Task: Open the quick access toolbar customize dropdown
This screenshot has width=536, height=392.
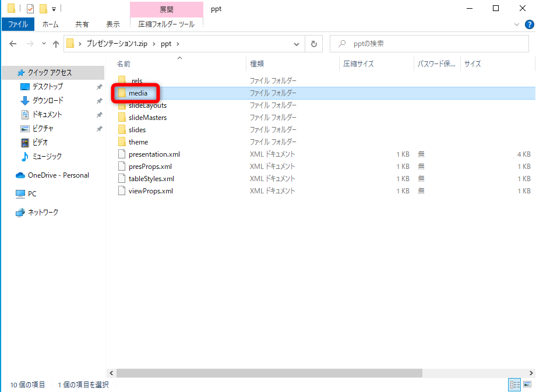Action: 54,9
